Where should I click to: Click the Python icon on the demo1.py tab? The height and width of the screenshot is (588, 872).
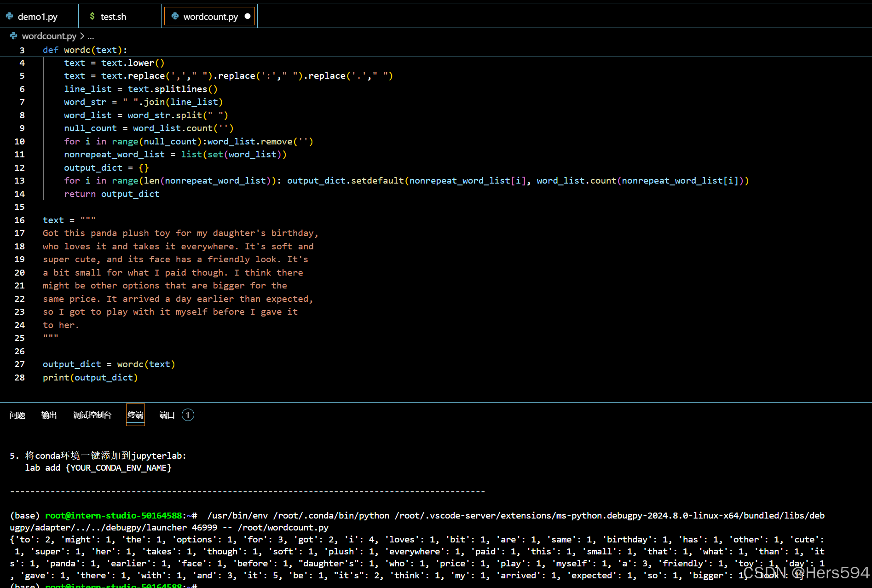10,16
